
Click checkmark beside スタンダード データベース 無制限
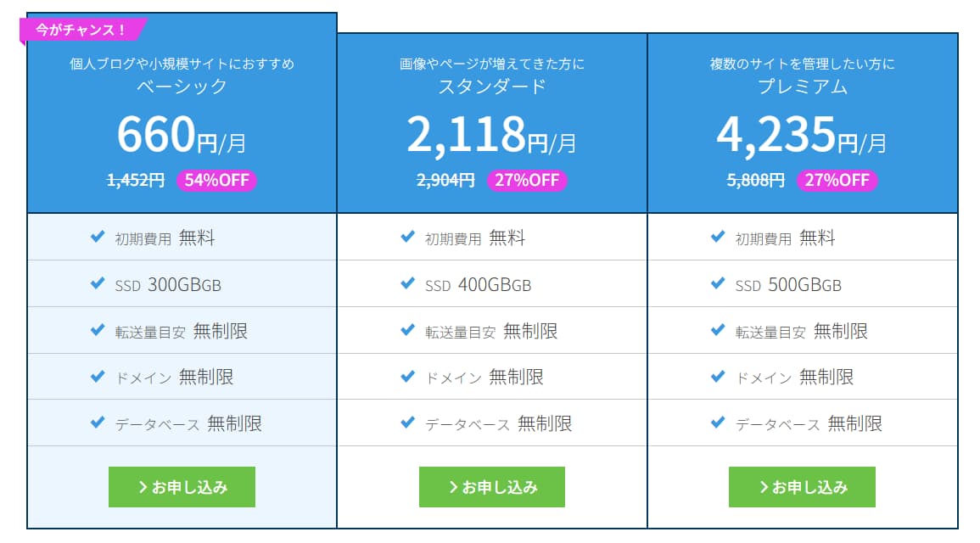(x=407, y=423)
